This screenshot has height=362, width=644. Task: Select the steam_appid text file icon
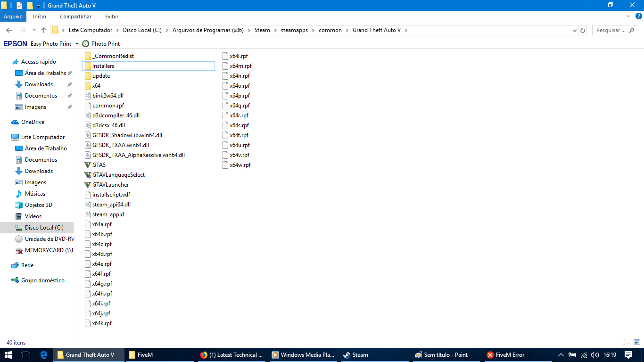click(88, 214)
